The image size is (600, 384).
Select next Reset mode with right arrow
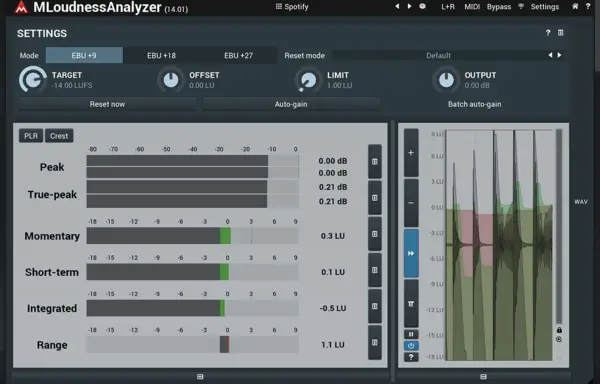559,55
